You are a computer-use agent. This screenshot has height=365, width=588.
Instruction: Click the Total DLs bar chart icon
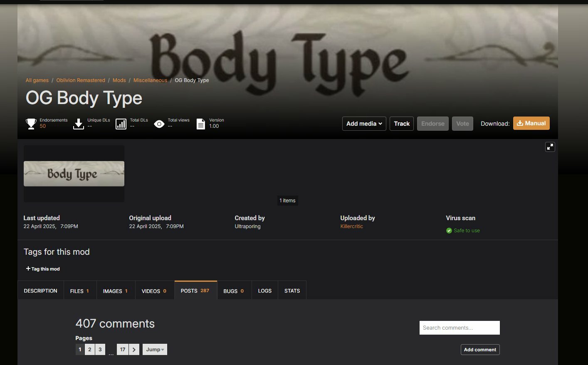121,124
